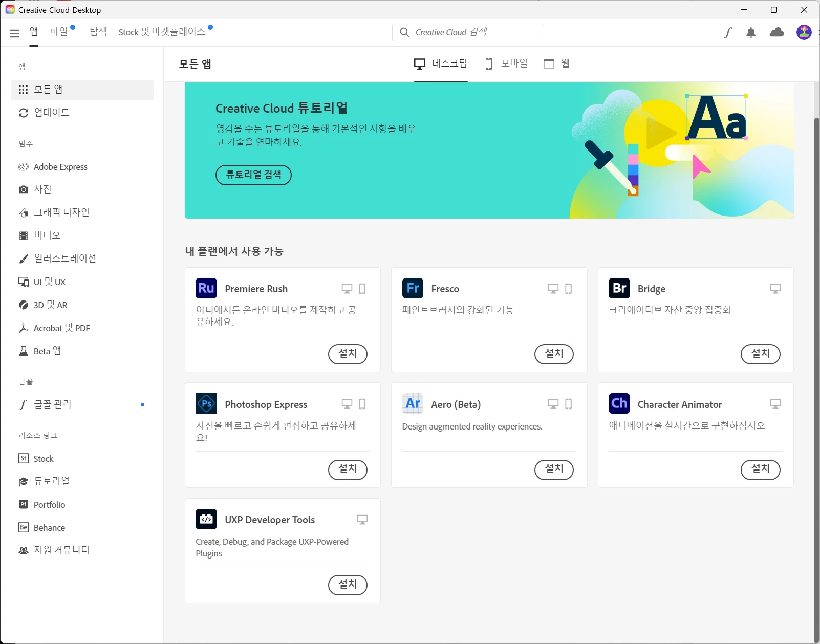This screenshot has height=644, width=820.
Task: Click the Premiere Rush app icon
Action: pyautogui.click(x=206, y=288)
